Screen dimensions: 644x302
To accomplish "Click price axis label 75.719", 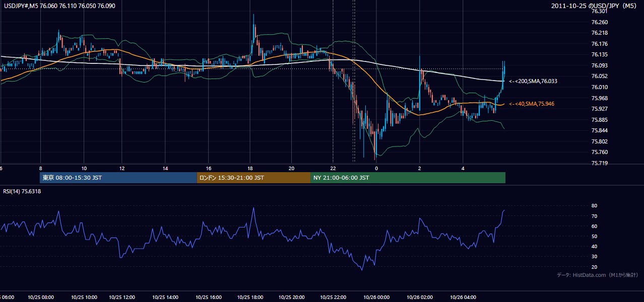I will (x=599, y=163).
